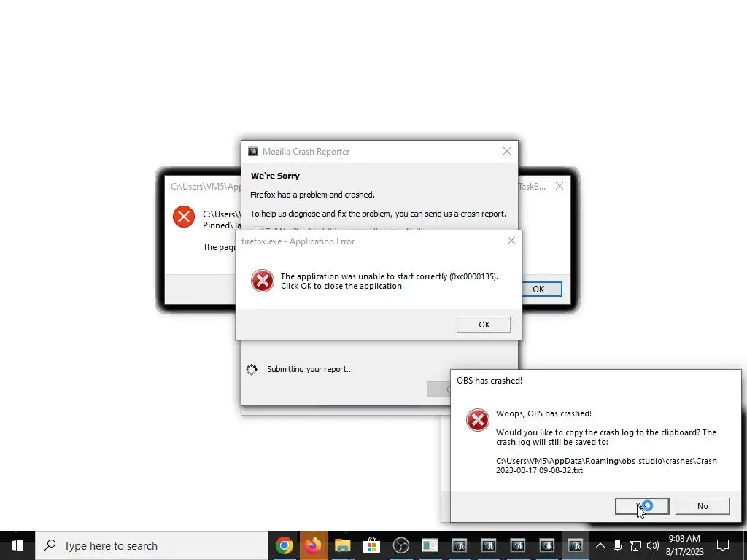Show hidden system tray icons
This screenshot has width=747, height=560.
tap(600, 545)
